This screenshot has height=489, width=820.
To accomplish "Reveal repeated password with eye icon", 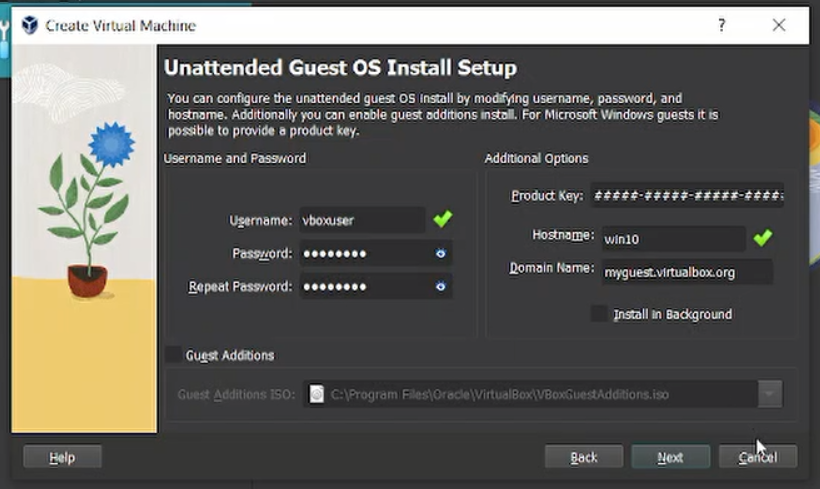I will pos(440,287).
